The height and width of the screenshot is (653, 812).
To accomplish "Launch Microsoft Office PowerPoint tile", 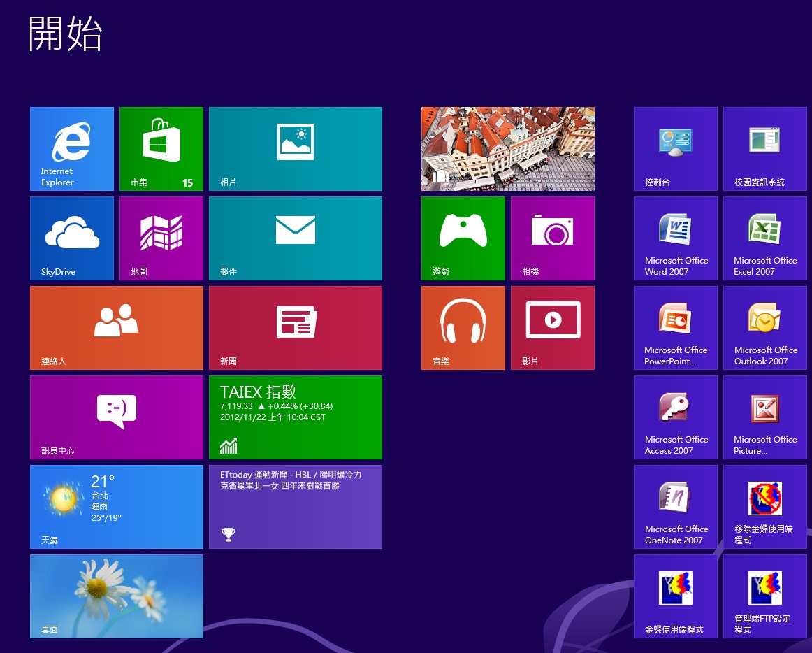I will click(x=676, y=328).
